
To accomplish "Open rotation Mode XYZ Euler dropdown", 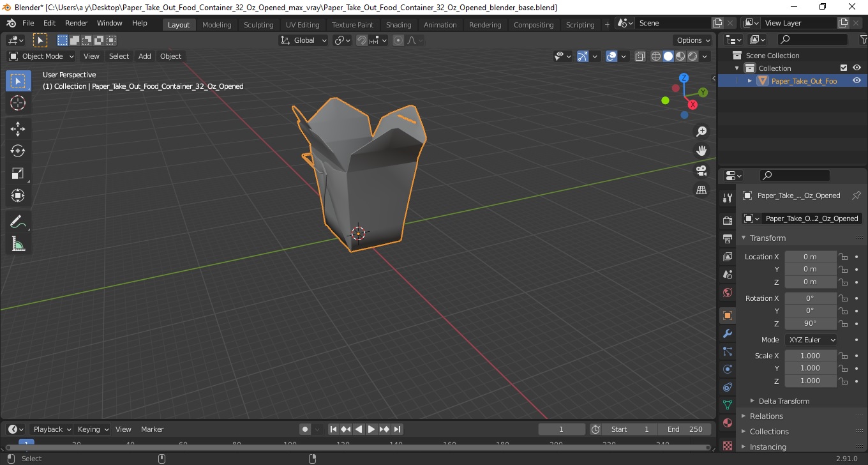I will [811, 340].
